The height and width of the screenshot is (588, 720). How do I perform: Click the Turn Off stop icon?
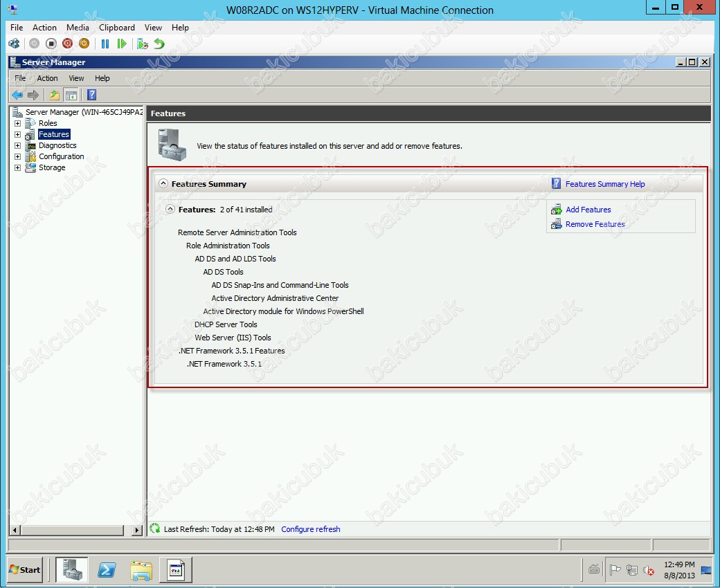coord(51,44)
